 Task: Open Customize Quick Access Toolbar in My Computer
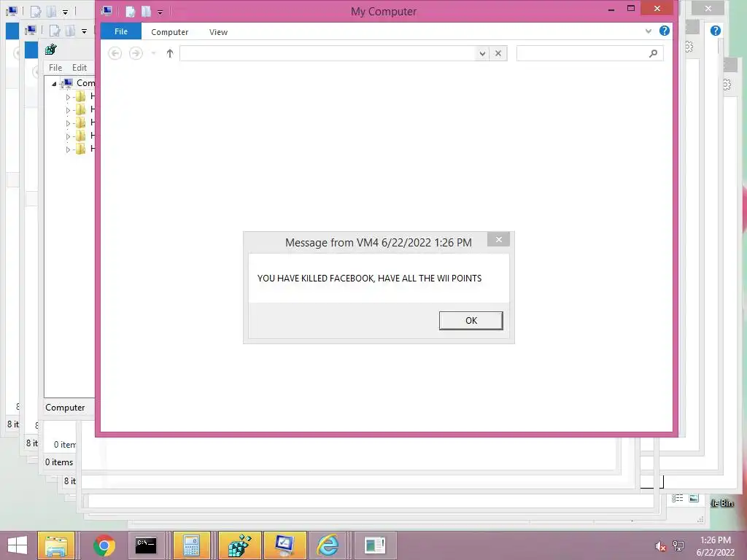click(x=160, y=12)
